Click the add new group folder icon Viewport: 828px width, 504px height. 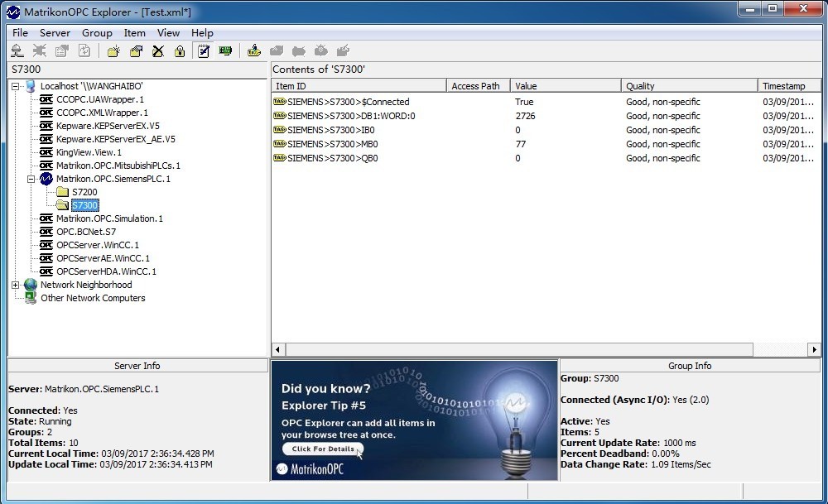coord(113,50)
